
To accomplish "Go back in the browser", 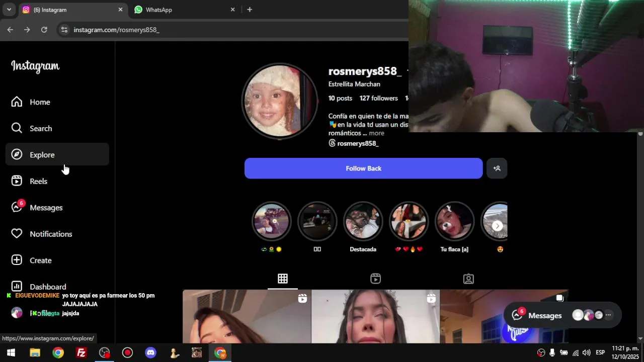I will click(10, 30).
